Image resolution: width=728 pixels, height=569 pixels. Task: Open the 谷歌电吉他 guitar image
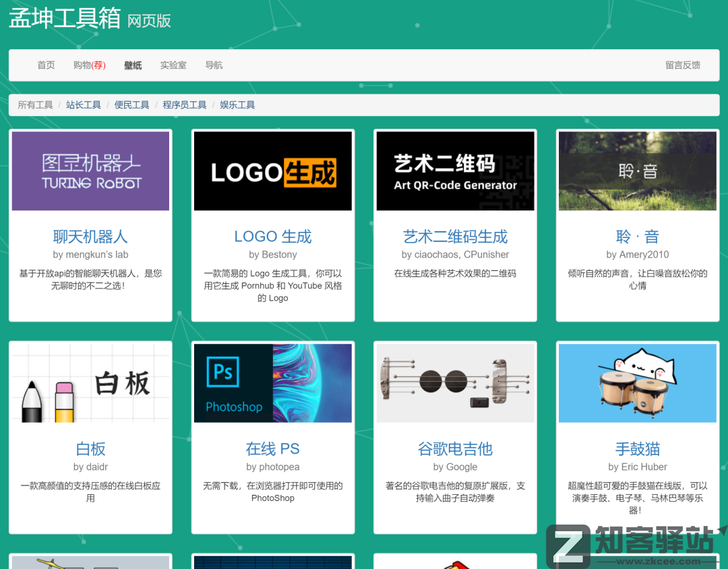[x=455, y=383]
